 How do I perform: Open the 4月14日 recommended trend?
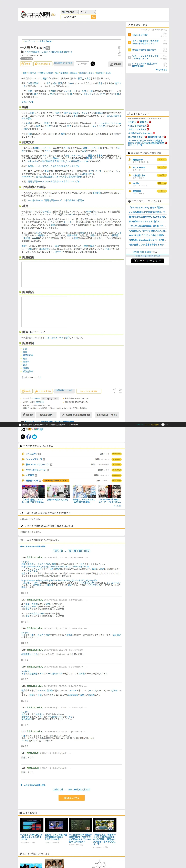(x=132, y=122)
